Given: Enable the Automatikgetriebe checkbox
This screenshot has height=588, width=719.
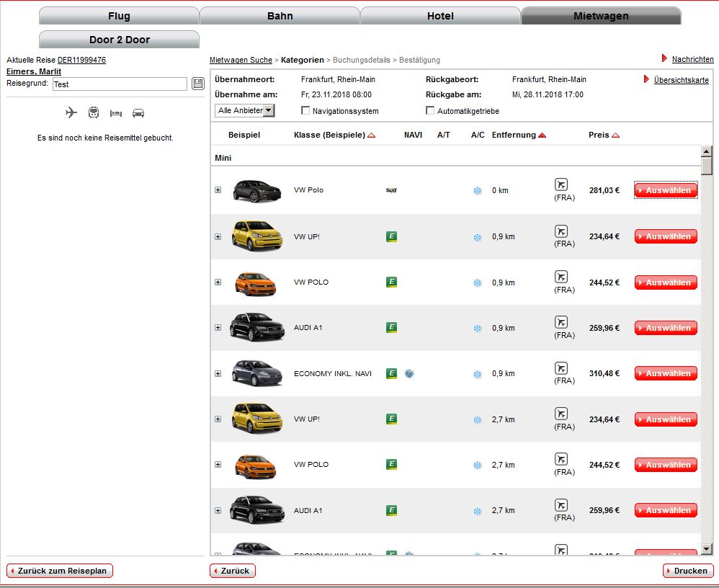Looking at the screenshot, I should (430, 110).
